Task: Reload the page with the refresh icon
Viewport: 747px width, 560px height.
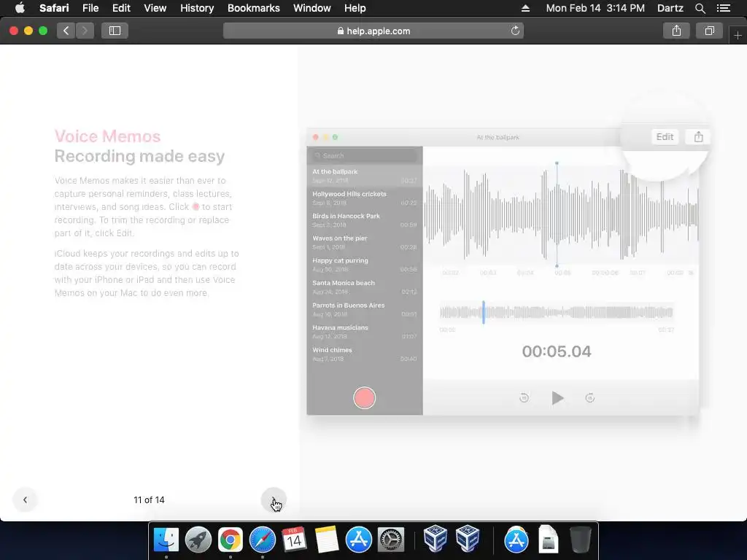Action: tap(515, 31)
